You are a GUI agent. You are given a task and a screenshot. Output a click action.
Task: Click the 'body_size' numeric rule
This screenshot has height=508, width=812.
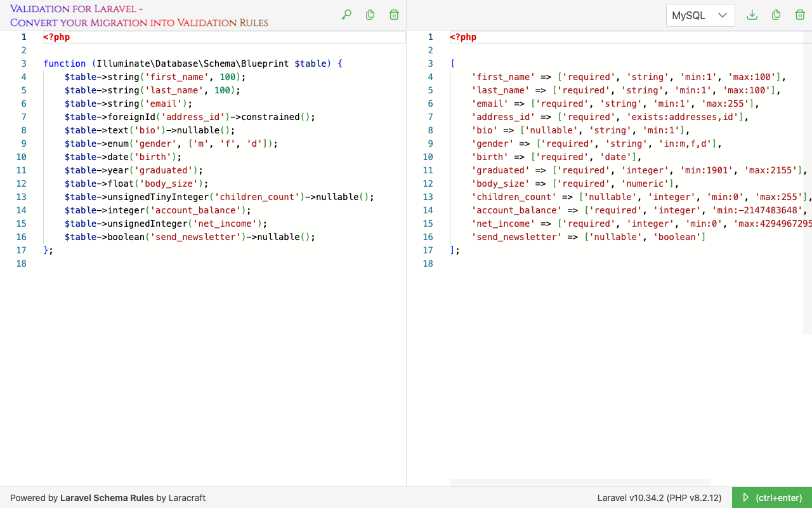tap(575, 184)
